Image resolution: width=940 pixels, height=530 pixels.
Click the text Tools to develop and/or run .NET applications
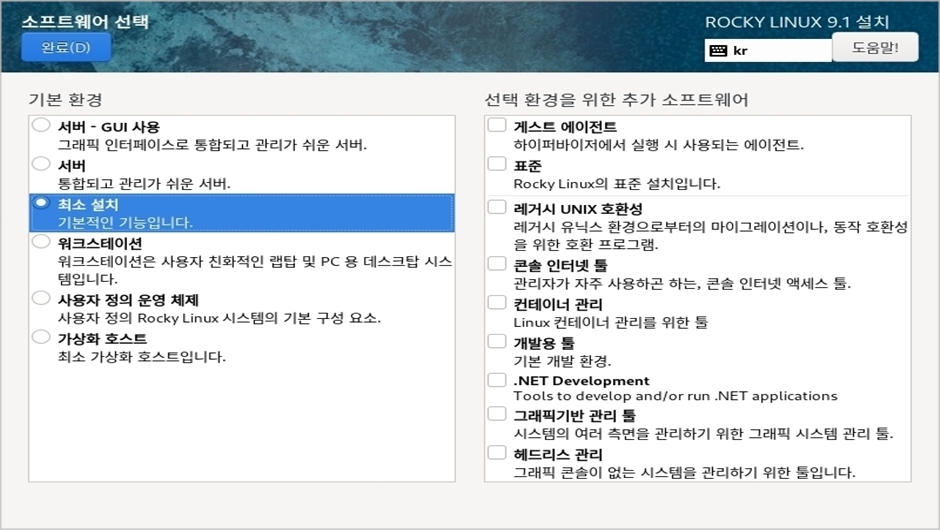point(675,396)
